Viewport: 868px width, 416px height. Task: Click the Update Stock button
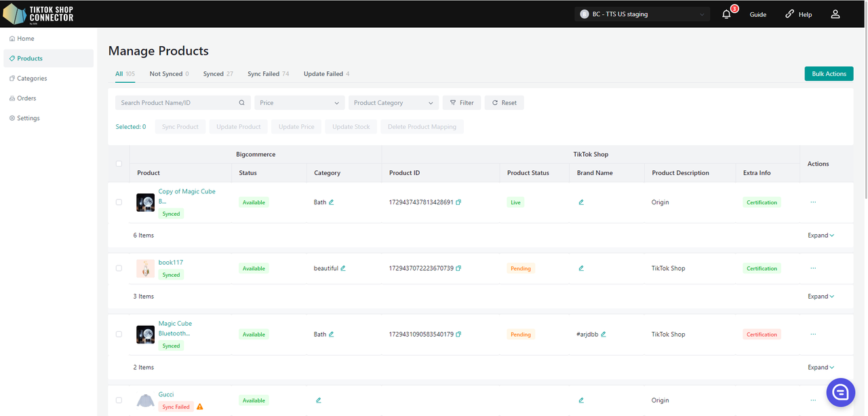pyautogui.click(x=351, y=127)
